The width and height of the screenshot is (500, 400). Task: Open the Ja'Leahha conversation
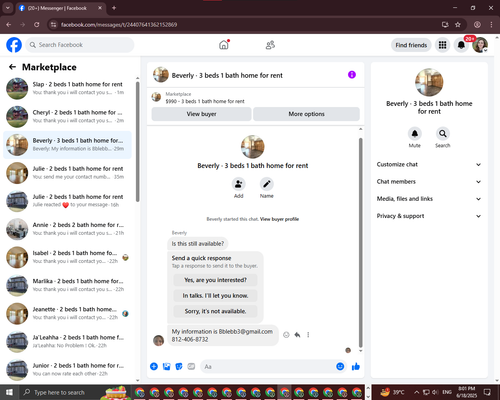68,341
